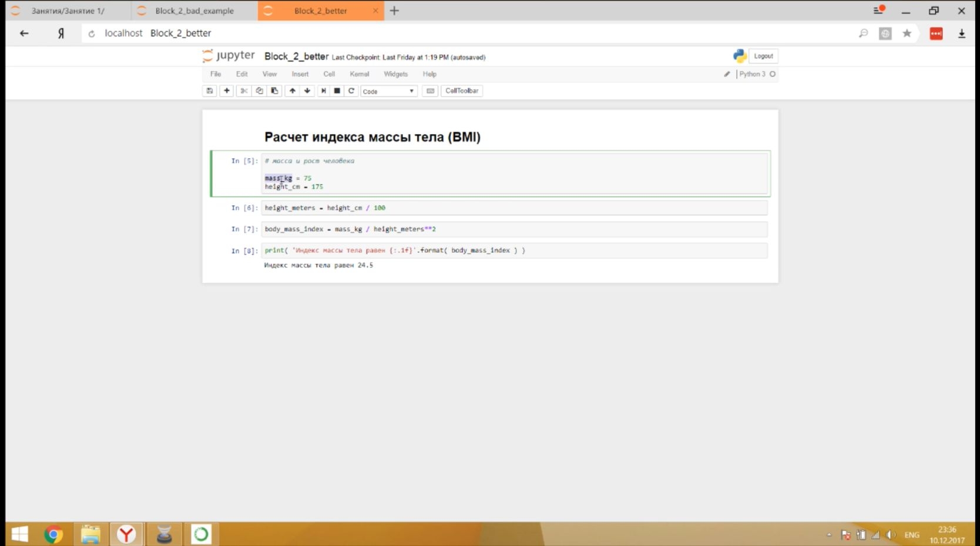Click the green circle app in taskbar
Image resolution: width=980 pixels, height=546 pixels.
[201, 534]
